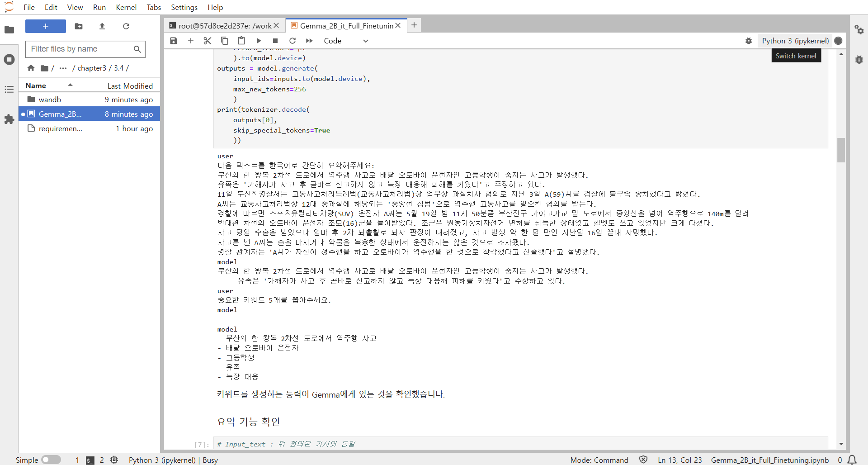Image resolution: width=868 pixels, height=465 pixels.
Task: Open the File menu
Action: pos(29,7)
